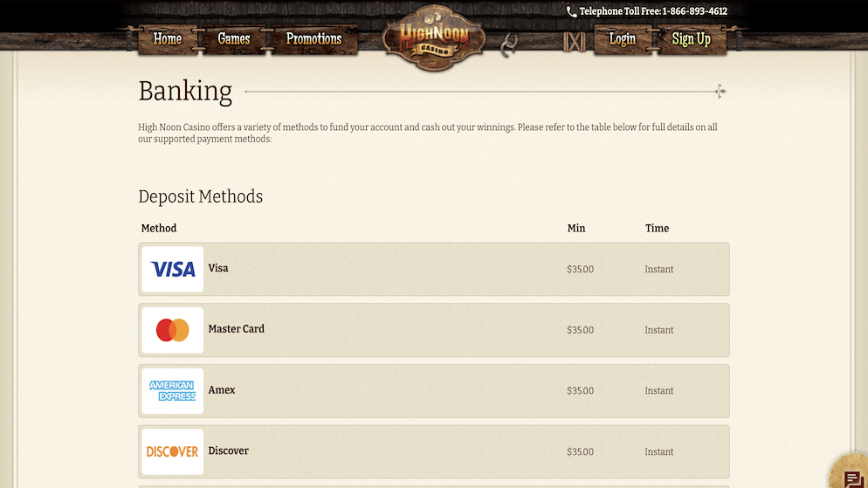Viewport: 868px width, 488px height.
Task: Click the $35.00 minimum in Amex row
Action: click(x=580, y=391)
